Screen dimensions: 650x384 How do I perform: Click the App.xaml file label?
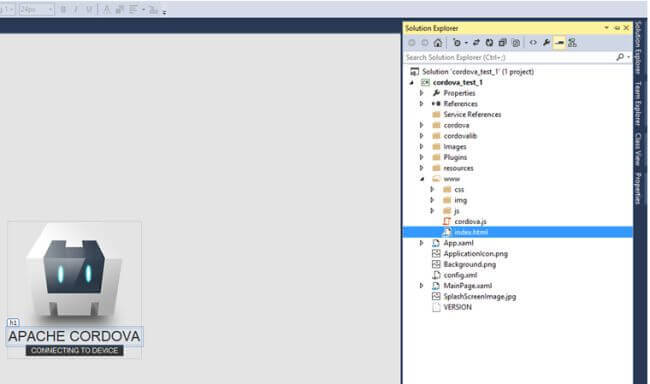(458, 243)
